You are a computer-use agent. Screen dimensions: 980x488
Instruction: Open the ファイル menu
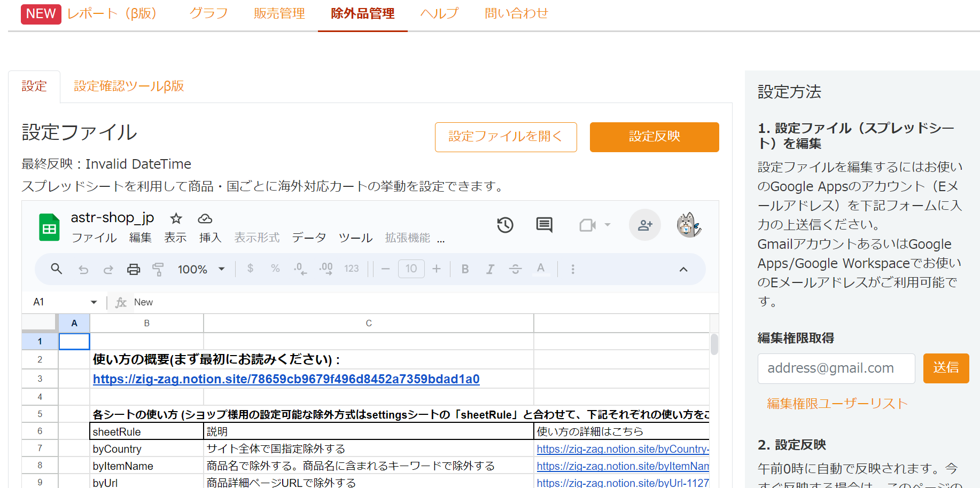[x=94, y=238]
